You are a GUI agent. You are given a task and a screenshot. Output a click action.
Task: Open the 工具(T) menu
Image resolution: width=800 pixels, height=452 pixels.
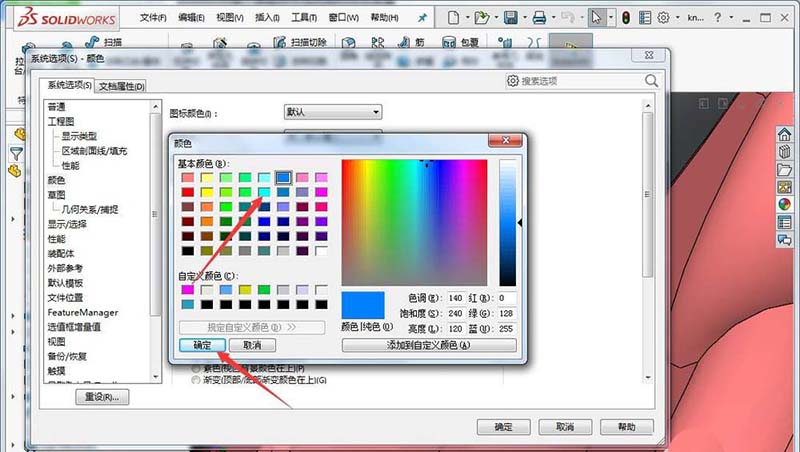coord(304,18)
